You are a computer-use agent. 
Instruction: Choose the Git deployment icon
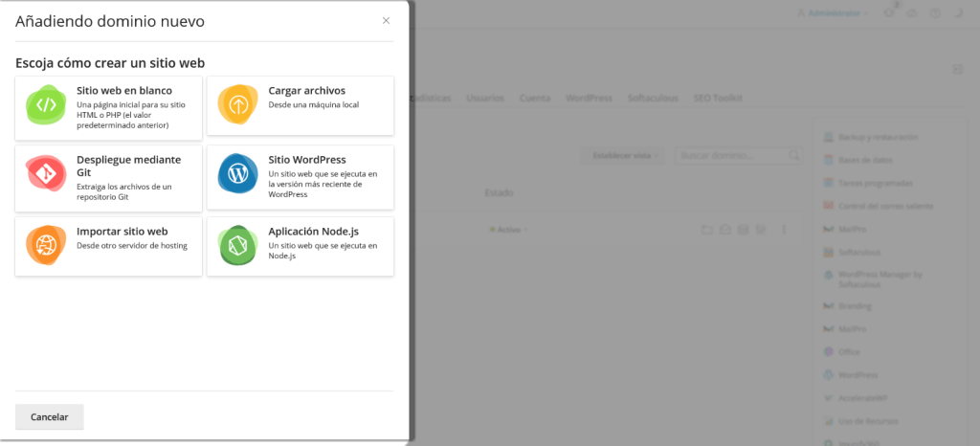tap(45, 173)
